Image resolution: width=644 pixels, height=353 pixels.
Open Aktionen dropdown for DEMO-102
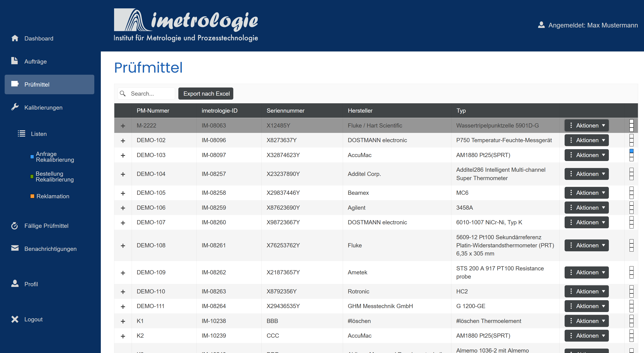(x=586, y=140)
